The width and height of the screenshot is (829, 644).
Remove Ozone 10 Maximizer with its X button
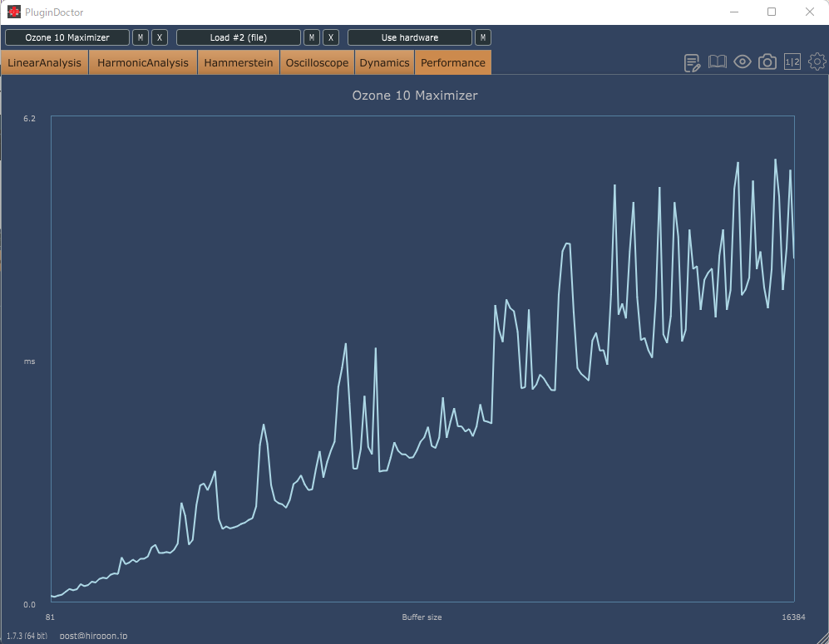click(x=160, y=37)
